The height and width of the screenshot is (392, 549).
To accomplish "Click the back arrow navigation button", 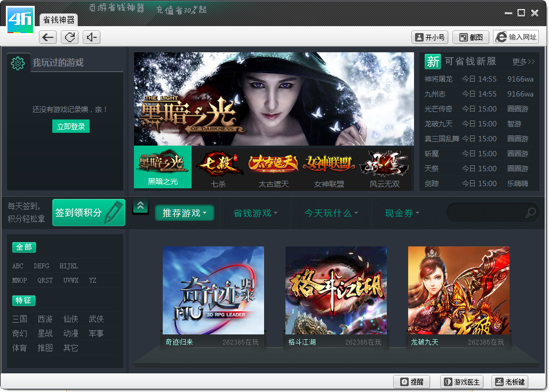I will (47, 37).
